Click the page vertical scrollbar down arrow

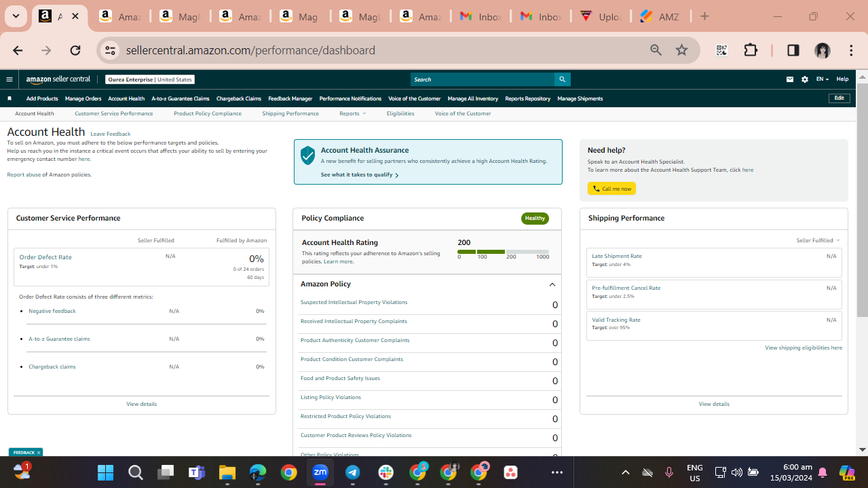tap(862, 449)
